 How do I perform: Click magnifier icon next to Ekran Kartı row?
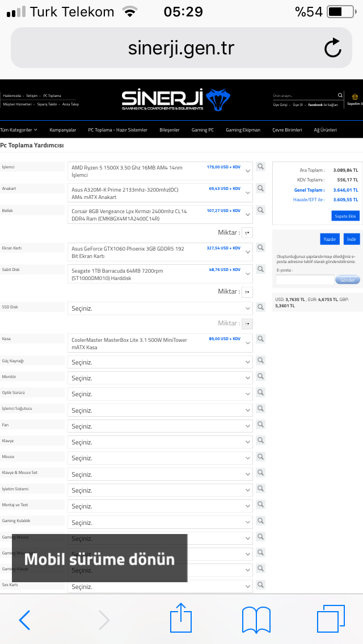pos(261,247)
